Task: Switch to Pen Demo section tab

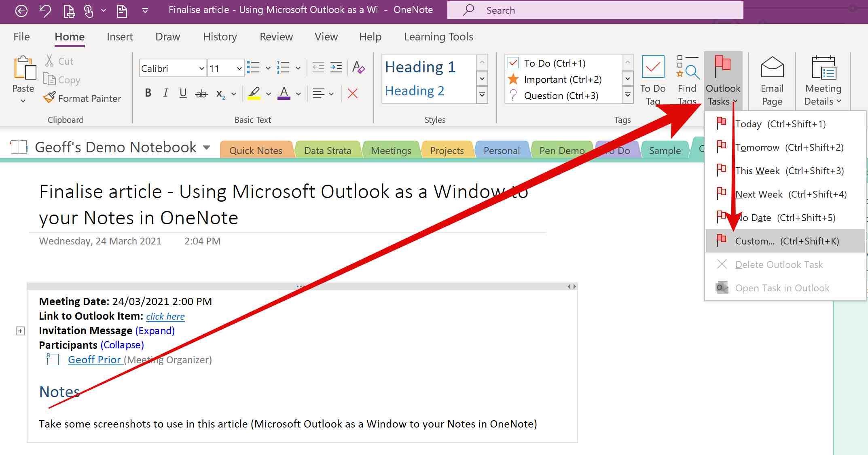Action: coord(562,150)
